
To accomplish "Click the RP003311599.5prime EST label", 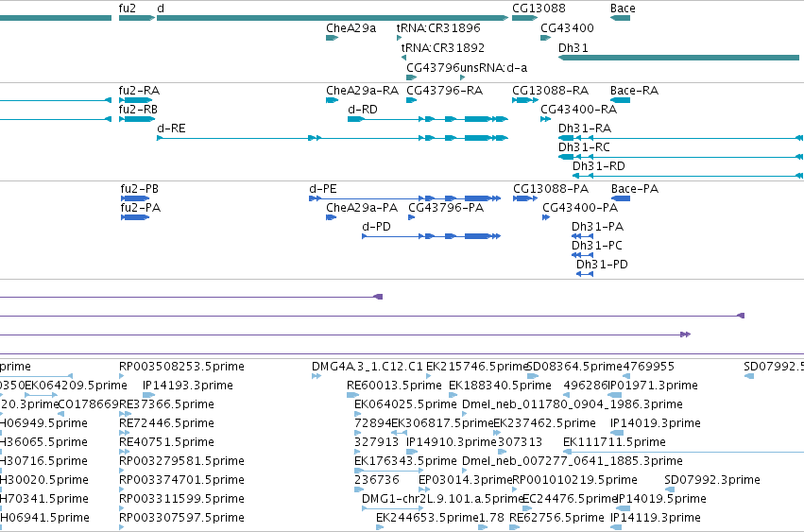I will click(x=181, y=499).
